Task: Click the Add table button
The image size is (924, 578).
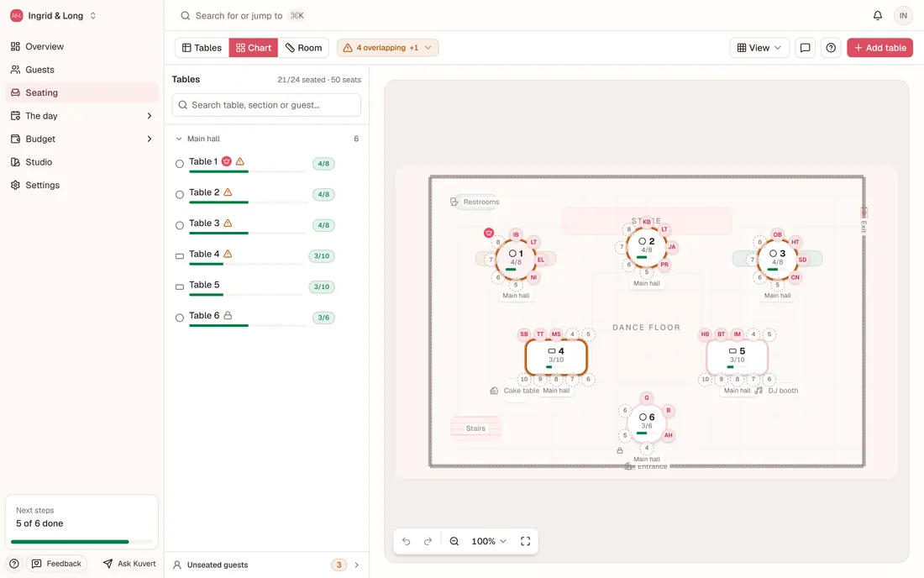Action: pyautogui.click(x=879, y=48)
